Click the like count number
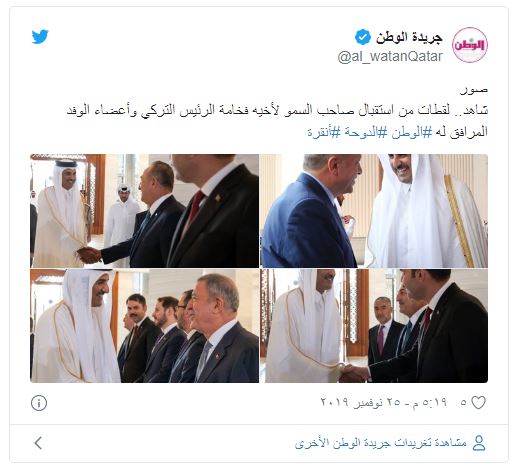The width and height of the screenshot is (516, 466). [463, 403]
